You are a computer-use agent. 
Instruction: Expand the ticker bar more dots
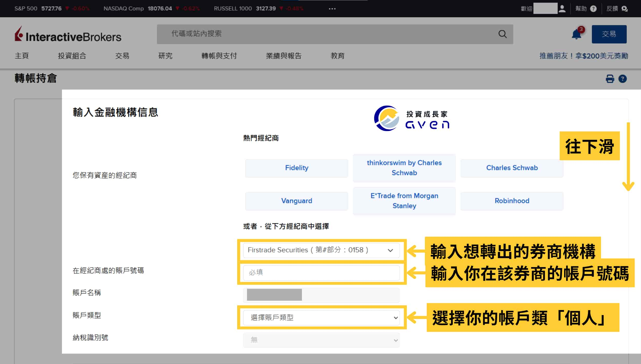tap(332, 9)
